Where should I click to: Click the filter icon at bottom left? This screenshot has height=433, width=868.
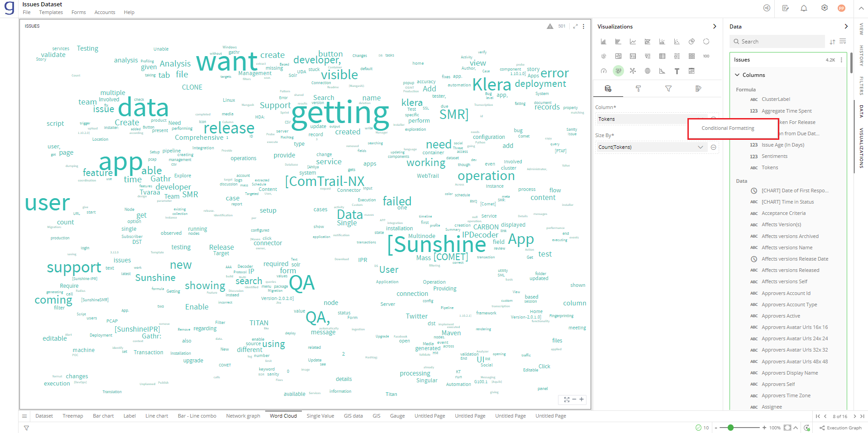click(x=26, y=428)
